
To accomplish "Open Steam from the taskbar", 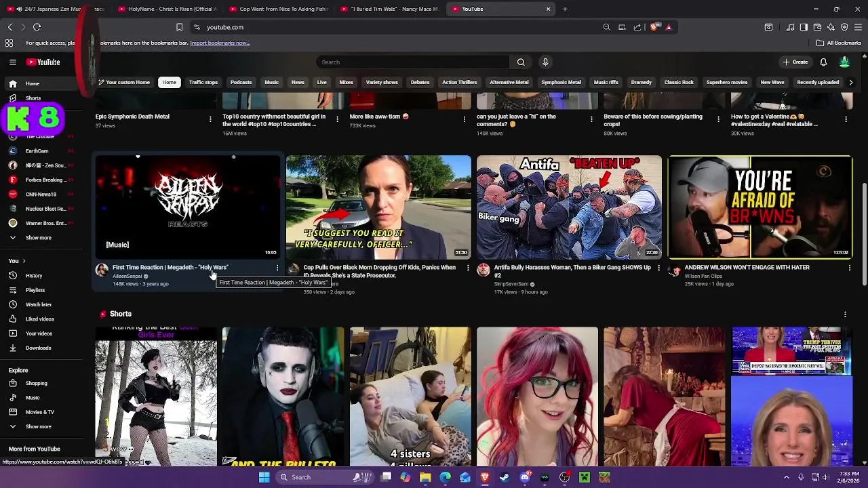I will 505,477.
